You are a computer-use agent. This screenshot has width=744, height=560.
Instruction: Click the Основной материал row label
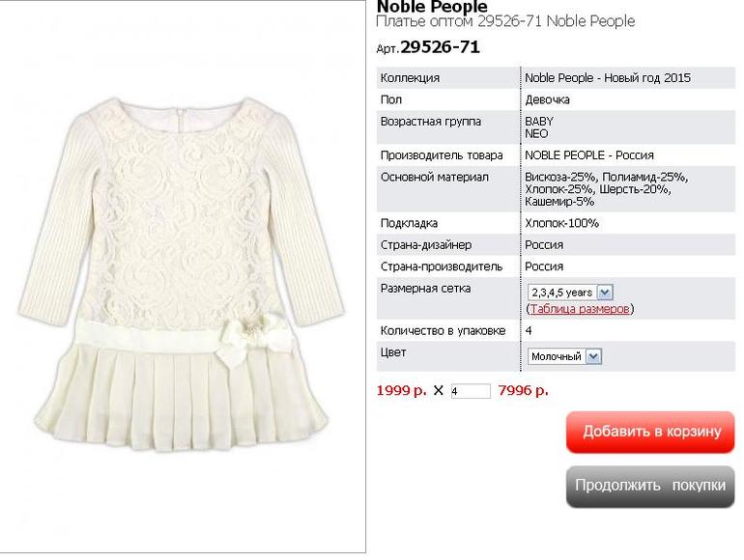(x=434, y=178)
